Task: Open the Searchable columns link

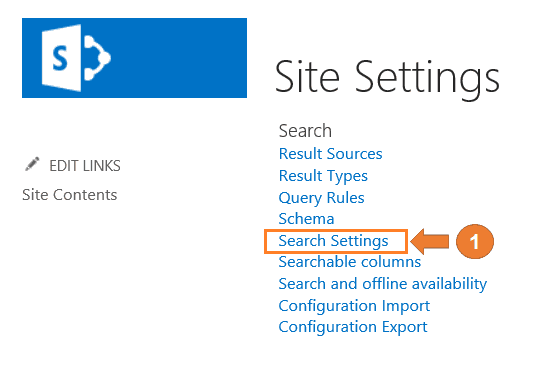Action: click(350, 262)
